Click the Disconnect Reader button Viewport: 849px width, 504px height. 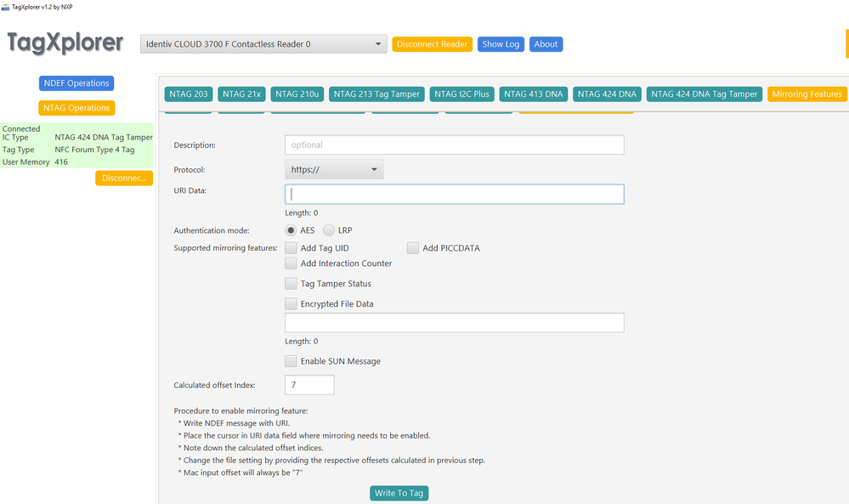click(x=432, y=44)
